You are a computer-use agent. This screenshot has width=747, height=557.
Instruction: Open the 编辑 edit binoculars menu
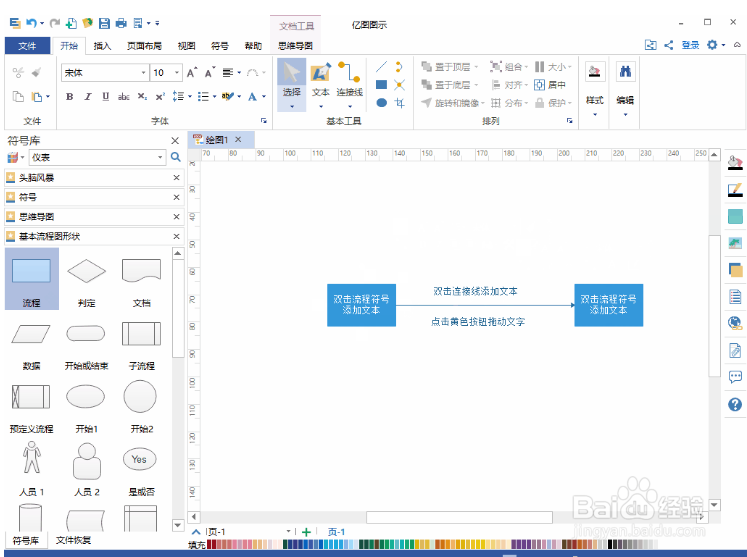point(625,89)
